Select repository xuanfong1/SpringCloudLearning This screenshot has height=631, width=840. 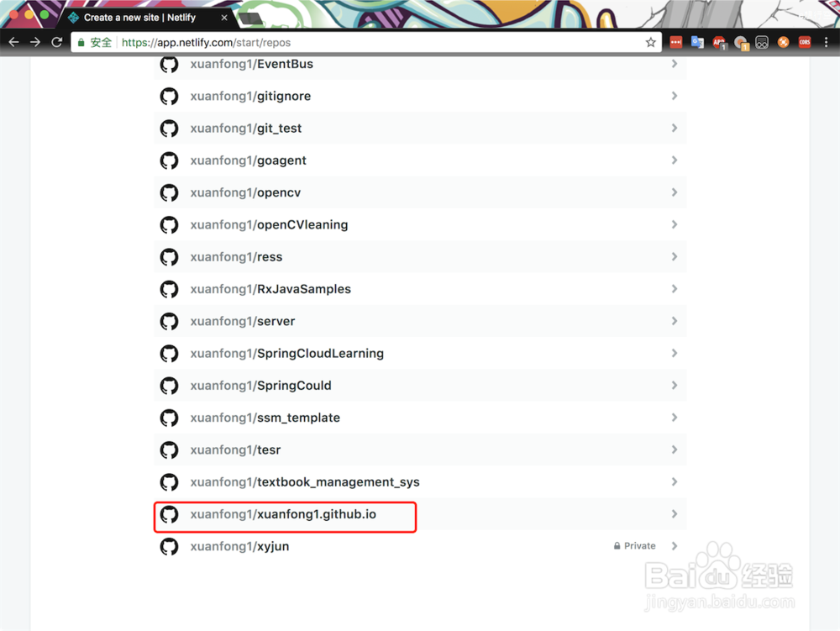[x=420, y=354]
